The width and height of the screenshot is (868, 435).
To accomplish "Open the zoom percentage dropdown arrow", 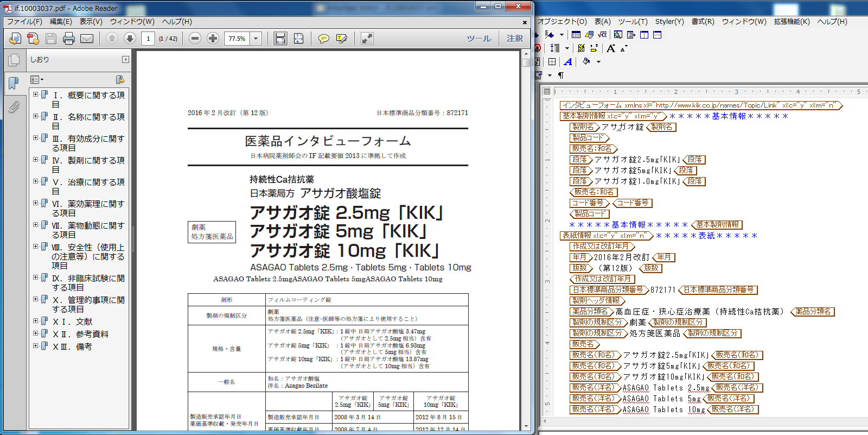I will pos(256,39).
